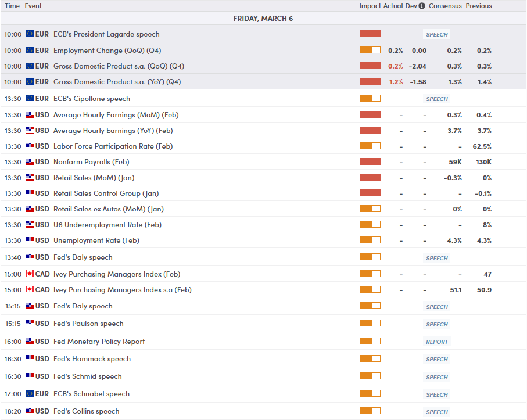Open Labor Force Participation Rate (Feb) event
Screen dimensions: 527x420
point(113,146)
